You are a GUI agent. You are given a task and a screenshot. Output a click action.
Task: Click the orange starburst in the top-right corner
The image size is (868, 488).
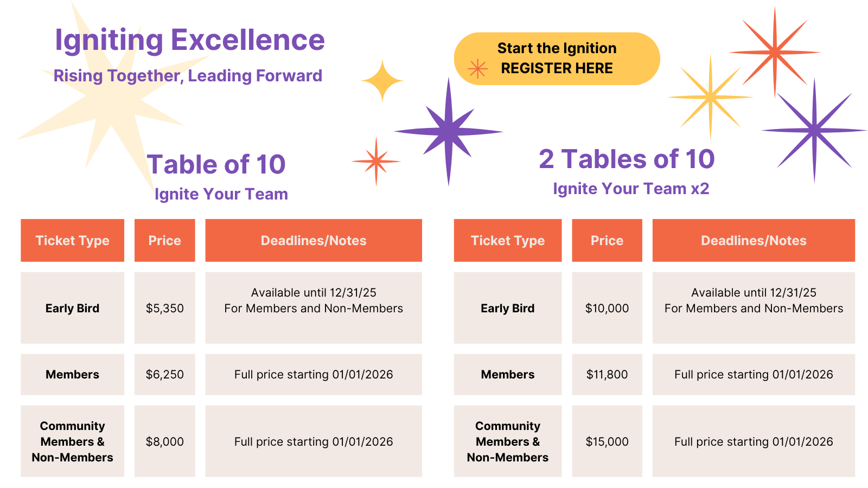click(775, 53)
